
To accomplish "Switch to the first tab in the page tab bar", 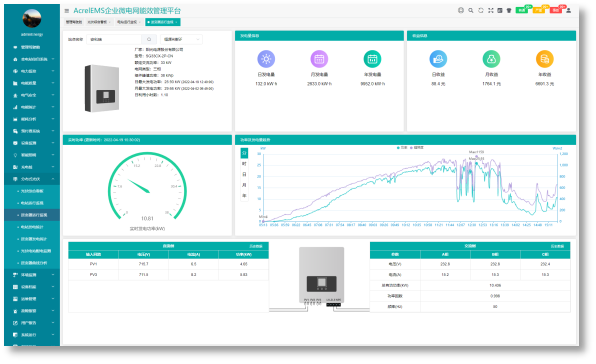I will coord(74,22).
